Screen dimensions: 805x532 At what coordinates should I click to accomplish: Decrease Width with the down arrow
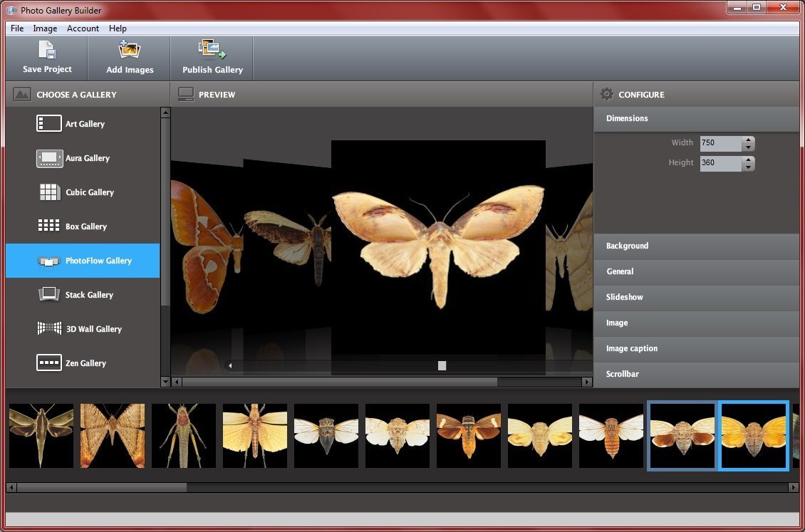pyautogui.click(x=749, y=147)
